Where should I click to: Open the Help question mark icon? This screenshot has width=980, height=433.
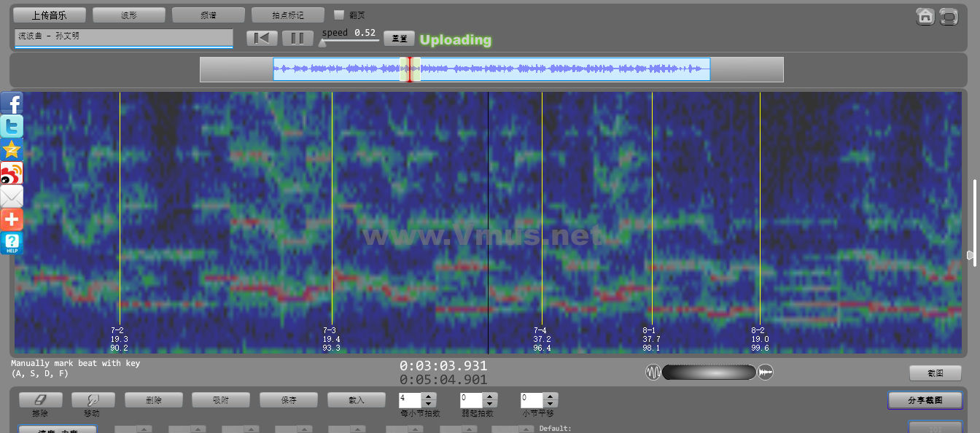pos(12,243)
